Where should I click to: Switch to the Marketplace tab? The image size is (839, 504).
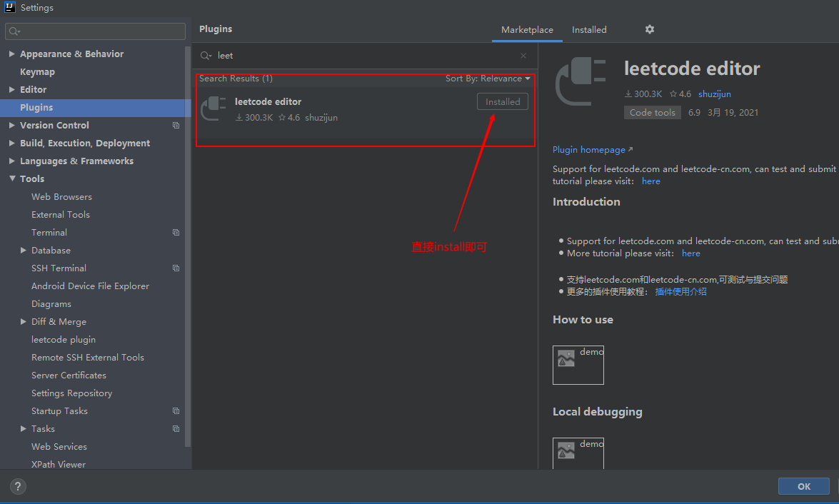[x=527, y=30]
